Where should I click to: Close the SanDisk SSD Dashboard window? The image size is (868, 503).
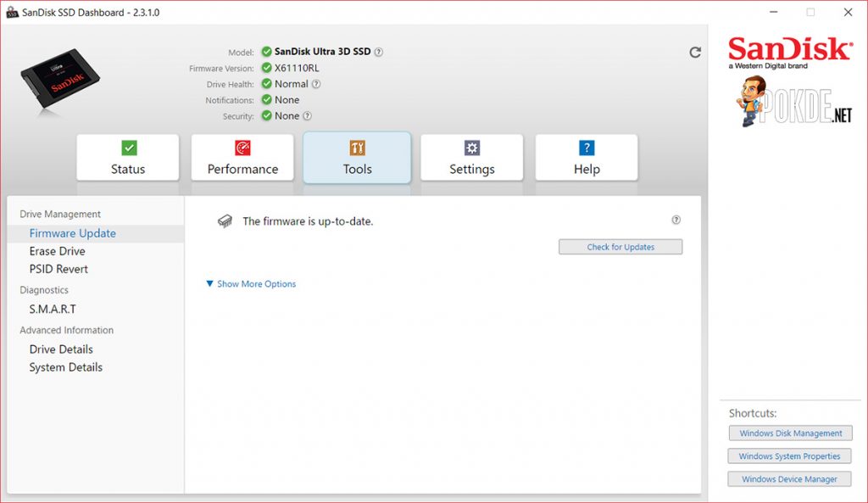pyautogui.click(x=848, y=12)
